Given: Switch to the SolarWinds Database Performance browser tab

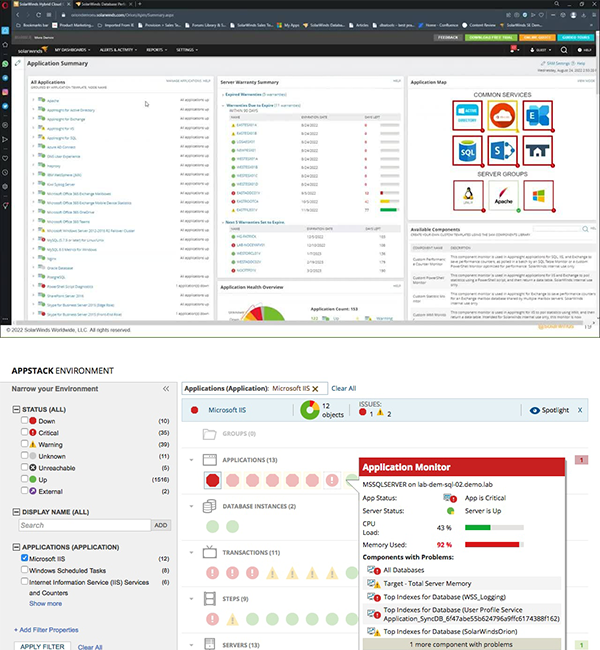Looking at the screenshot, I should tap(104, 4).
